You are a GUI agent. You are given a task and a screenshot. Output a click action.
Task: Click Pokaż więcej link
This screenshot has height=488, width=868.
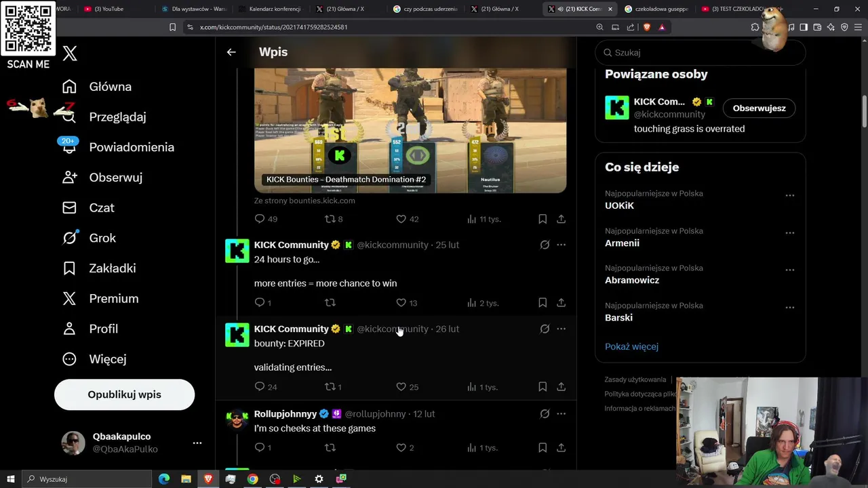(x=631, y=346)
